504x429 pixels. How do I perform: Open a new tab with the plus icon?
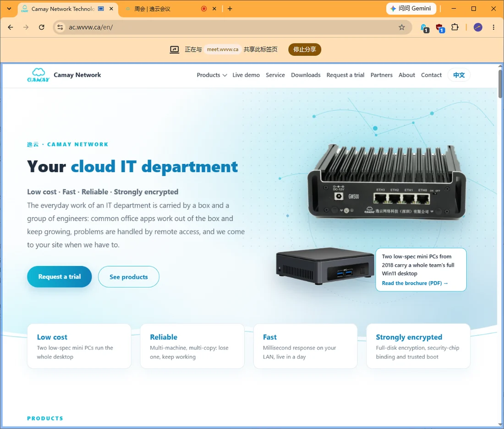point(230,9)
